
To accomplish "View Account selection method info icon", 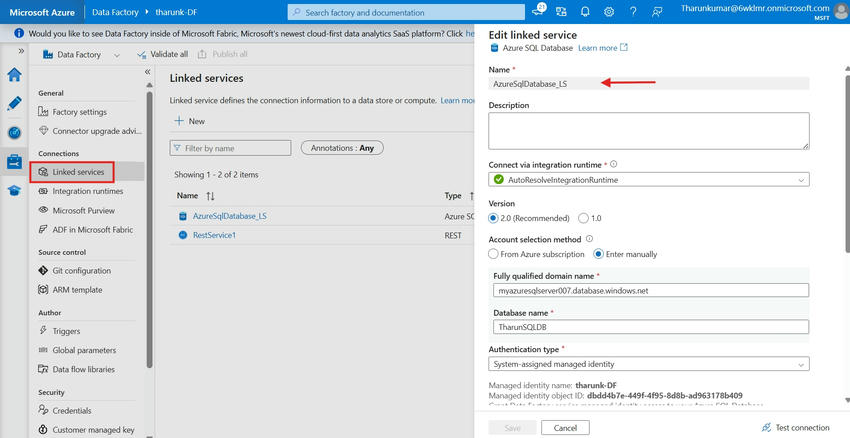I will click(589, 239).
